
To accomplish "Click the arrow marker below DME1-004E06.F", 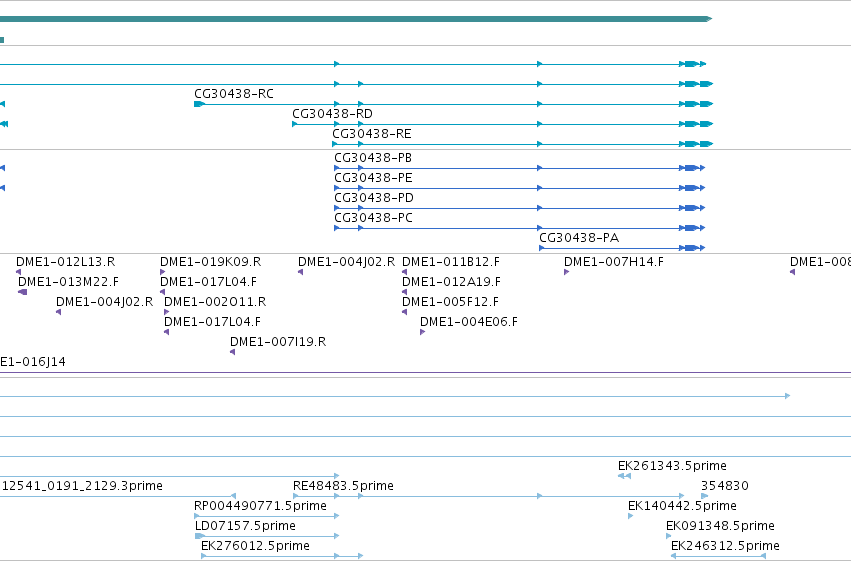I will pyautogui.click(x=422, y=332).
